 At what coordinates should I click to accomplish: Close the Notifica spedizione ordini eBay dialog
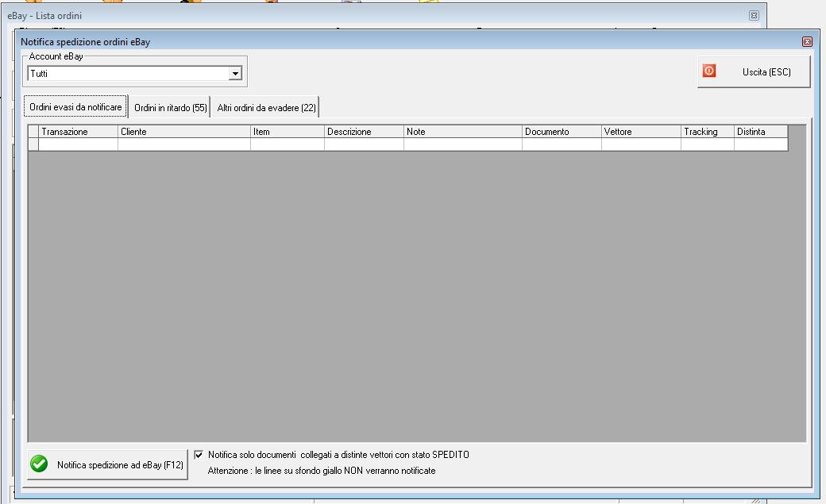[806, 41]
